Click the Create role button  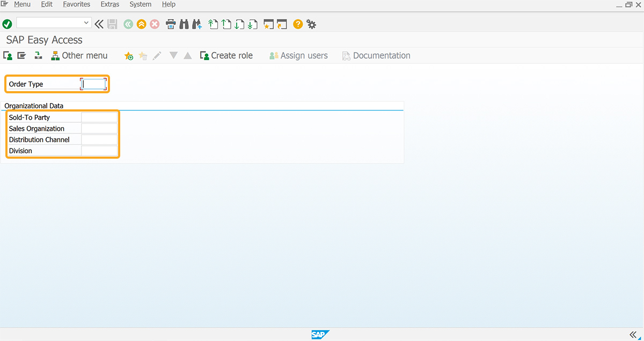point(226,55)
